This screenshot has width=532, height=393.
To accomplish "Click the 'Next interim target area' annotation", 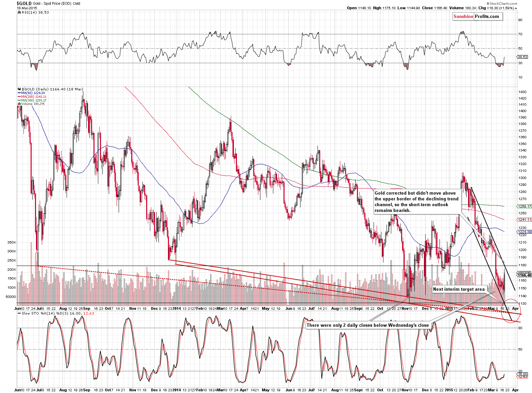I will 459,289.
